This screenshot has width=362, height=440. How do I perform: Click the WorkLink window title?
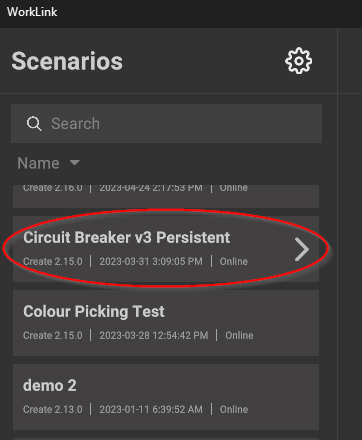[x=32, y=12]
